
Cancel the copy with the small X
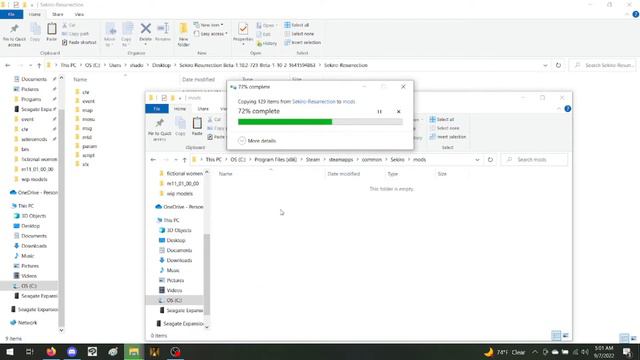399,111
